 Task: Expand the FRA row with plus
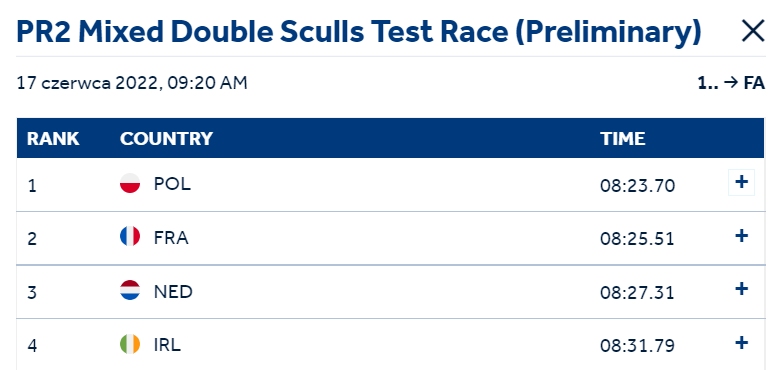(741, 236)
